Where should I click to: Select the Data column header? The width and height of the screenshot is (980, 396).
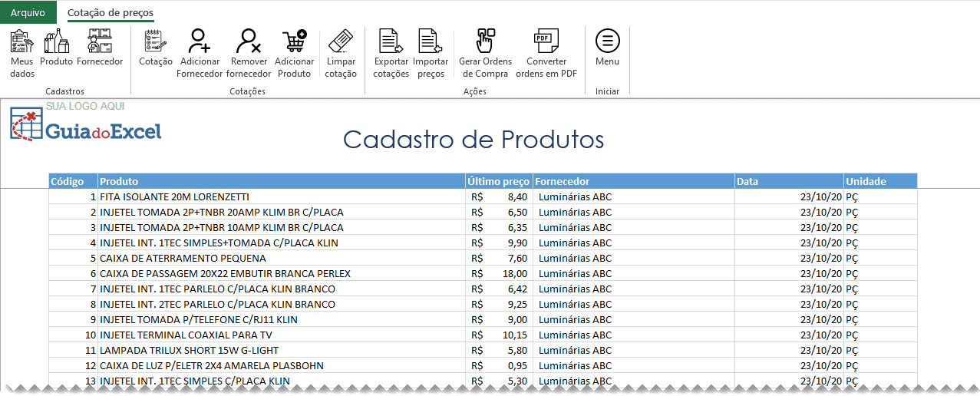click(x=789, y=181)
